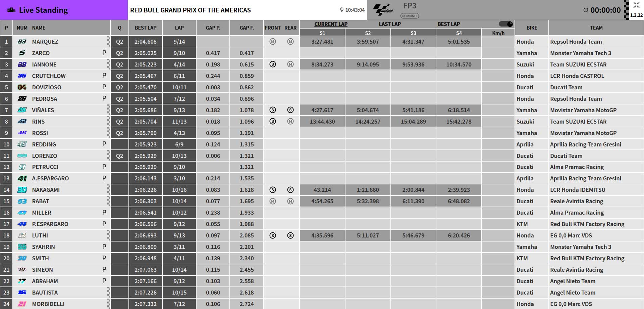Click Luthi's rear tyre S icon

coord(290,235)
